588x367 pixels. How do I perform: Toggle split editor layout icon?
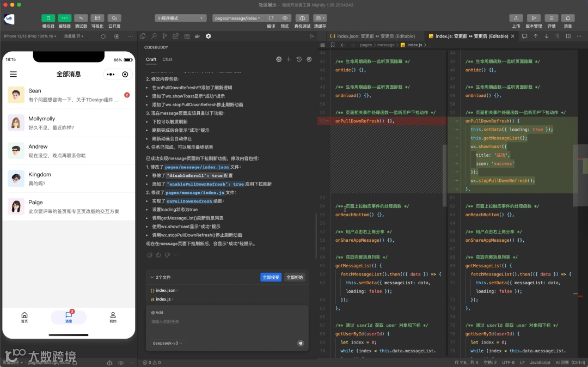point(568,36)
